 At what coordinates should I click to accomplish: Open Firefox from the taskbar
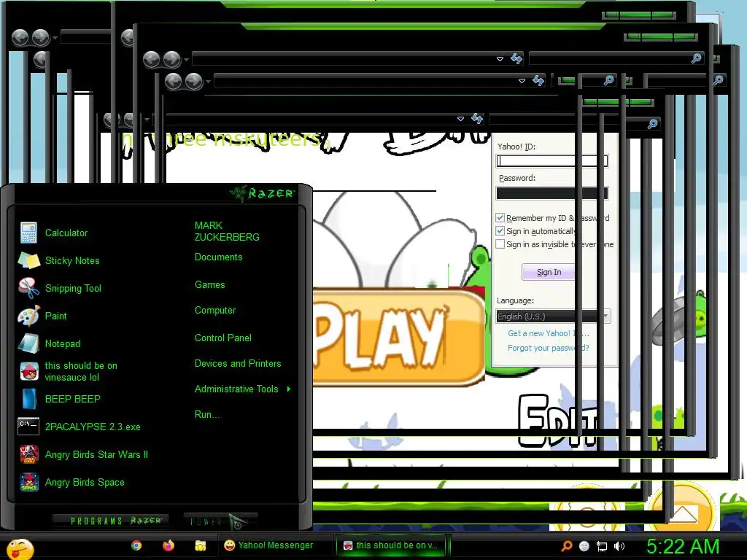pyautogui.click(x=169, y=545)
